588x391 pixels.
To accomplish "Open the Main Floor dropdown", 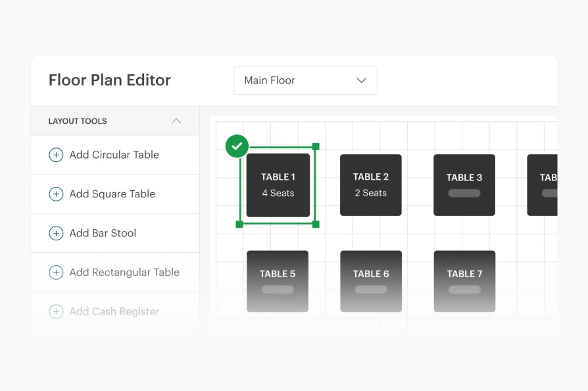I will pyautogui.click(x=305, y=80).
